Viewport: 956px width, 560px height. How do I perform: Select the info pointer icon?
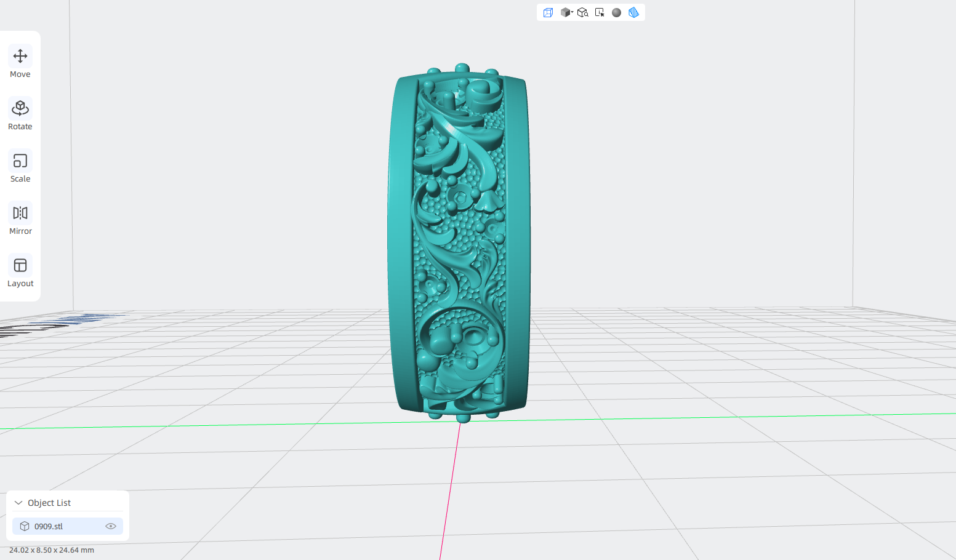click(x=600, y=12)
